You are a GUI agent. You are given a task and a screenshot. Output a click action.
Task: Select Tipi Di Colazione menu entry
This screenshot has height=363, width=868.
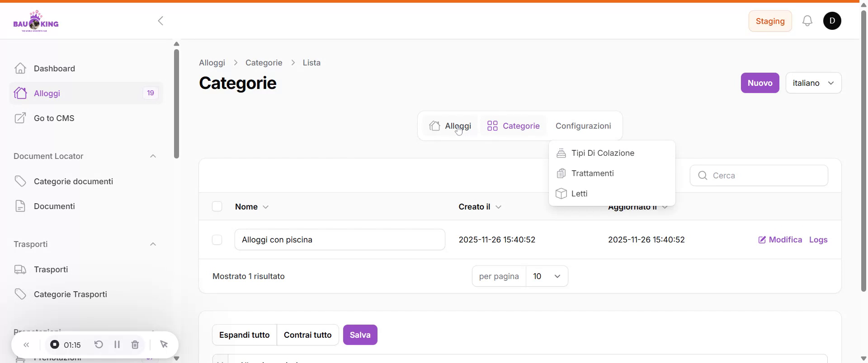pyautogui.click(x=612, y=153)
